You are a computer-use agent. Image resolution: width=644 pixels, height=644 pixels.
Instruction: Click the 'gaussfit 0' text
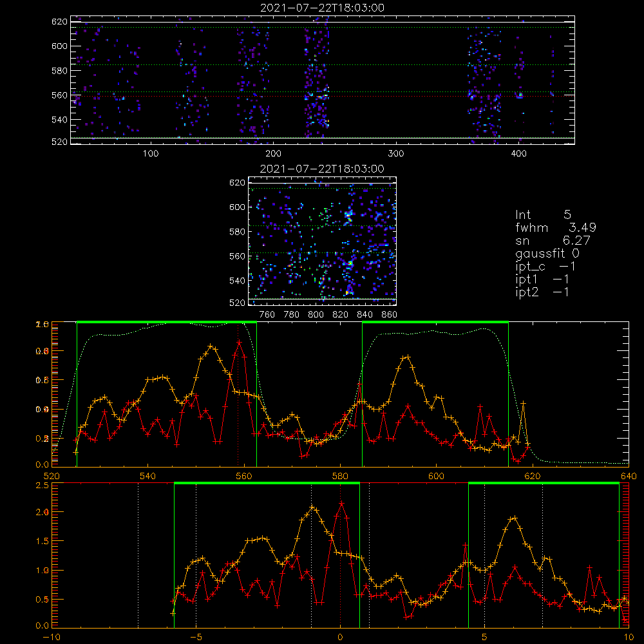tap(547, 253)
